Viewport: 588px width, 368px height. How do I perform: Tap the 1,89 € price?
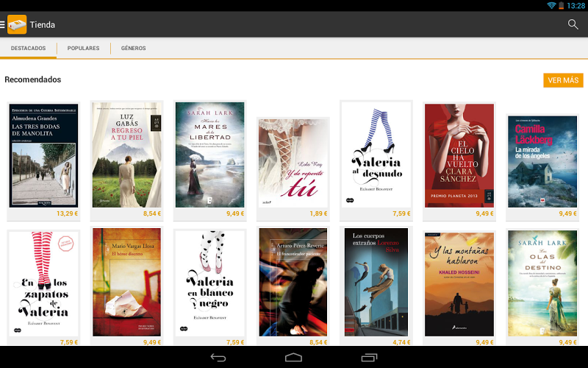(318, 213)
